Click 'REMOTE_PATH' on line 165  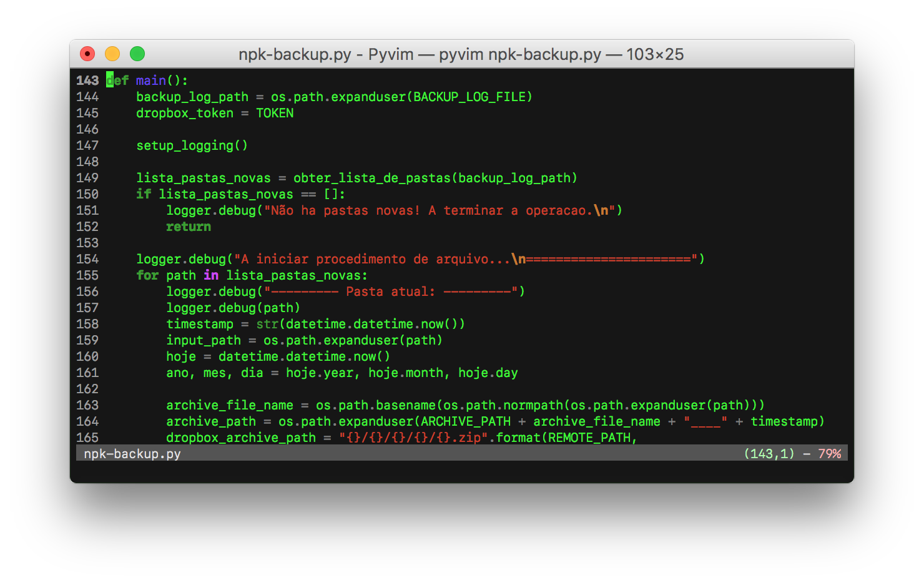(x=589, y=438)
